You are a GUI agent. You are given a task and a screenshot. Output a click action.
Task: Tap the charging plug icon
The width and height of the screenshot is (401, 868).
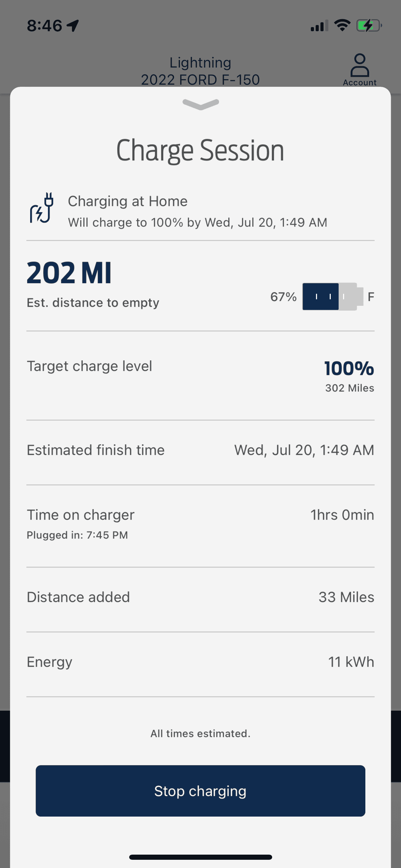click(42, 208)
